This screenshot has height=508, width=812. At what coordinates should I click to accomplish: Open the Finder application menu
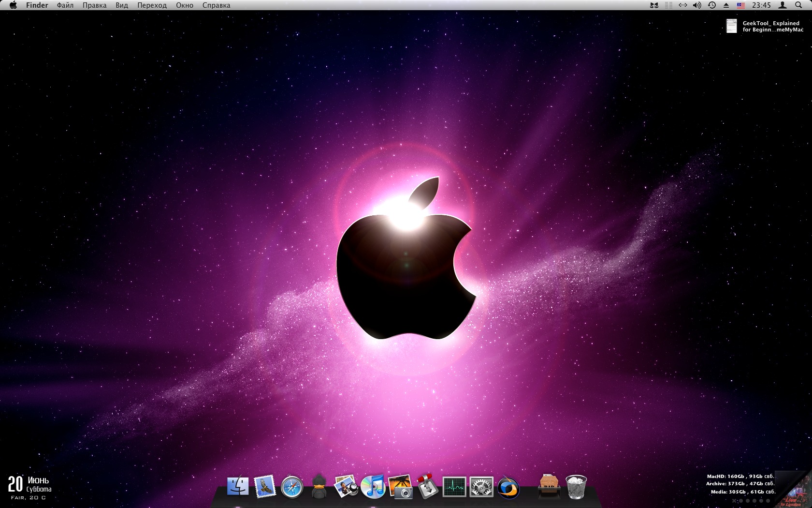(x=37, y=5)
